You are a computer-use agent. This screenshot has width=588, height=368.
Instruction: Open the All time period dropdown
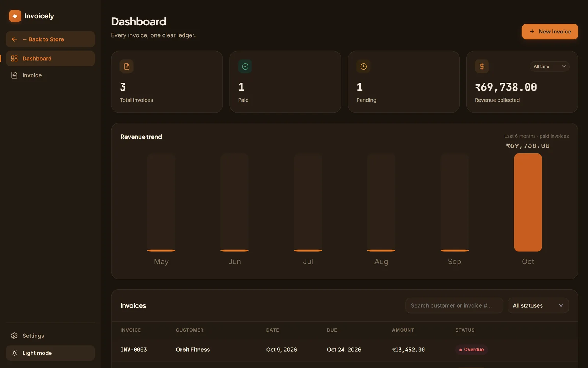pos(549,66)
